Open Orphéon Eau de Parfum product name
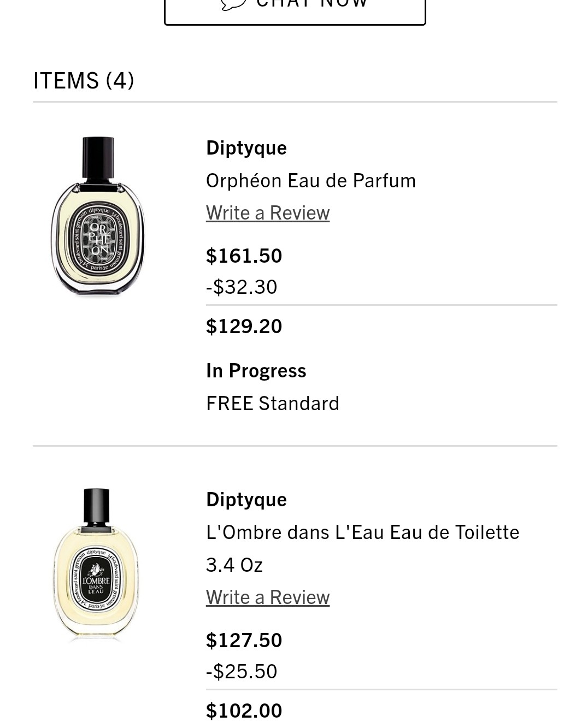 click(x=311, y=180)
